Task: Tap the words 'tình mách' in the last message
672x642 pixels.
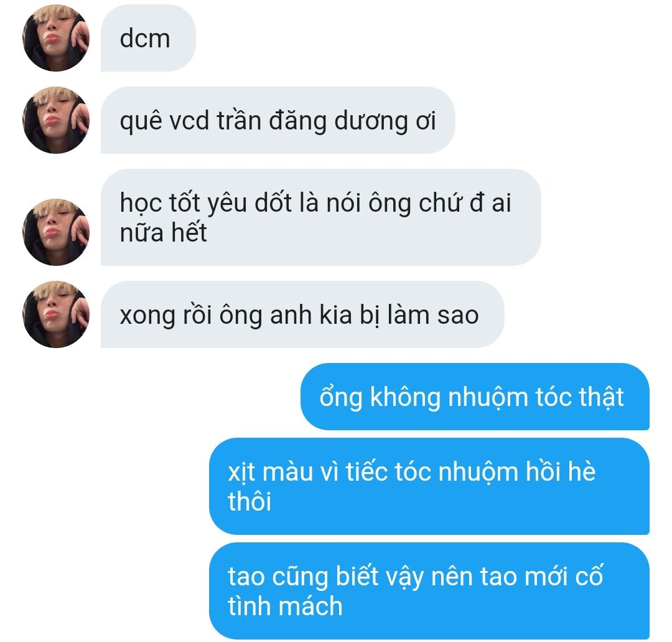Action: 285,606
